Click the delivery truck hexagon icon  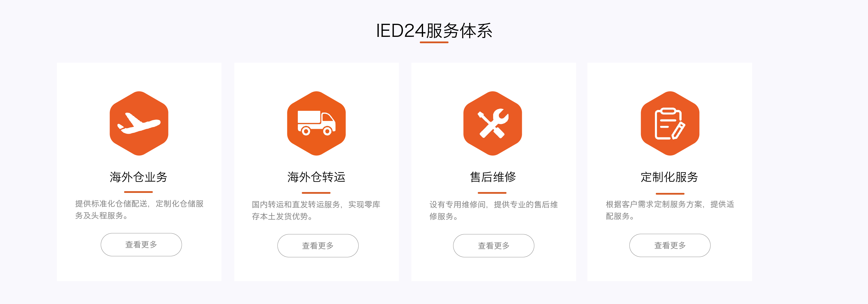point(316,123)
